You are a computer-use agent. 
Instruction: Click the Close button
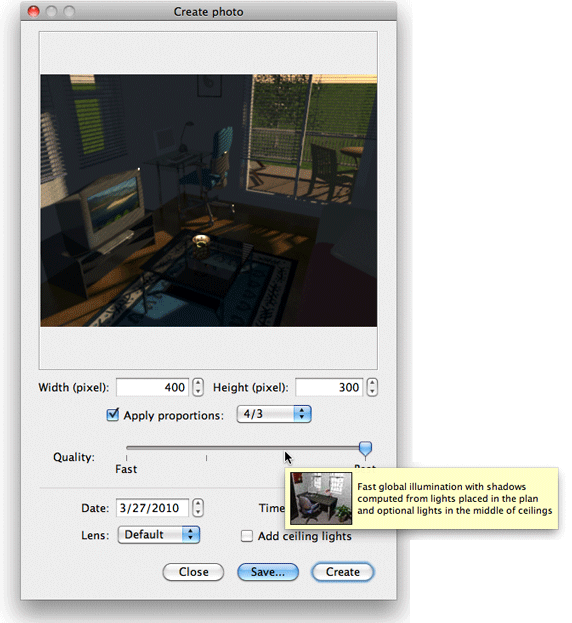193,572
